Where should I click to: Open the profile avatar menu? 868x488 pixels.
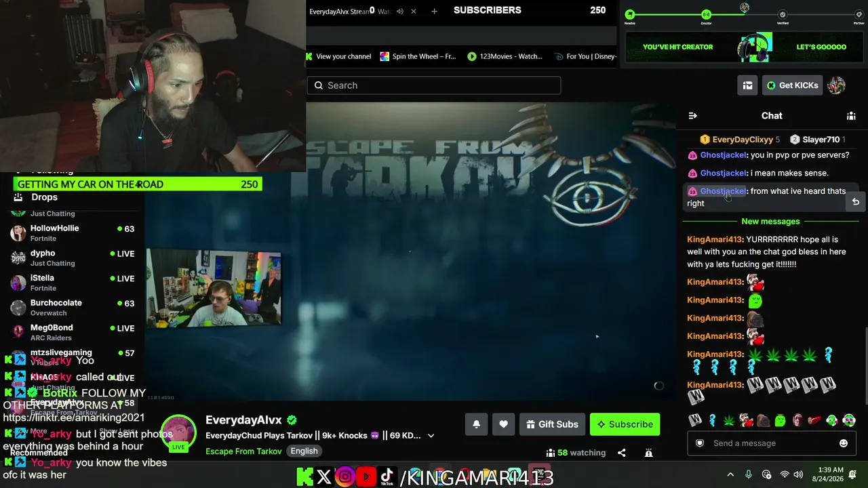click(x=836, y=85)
